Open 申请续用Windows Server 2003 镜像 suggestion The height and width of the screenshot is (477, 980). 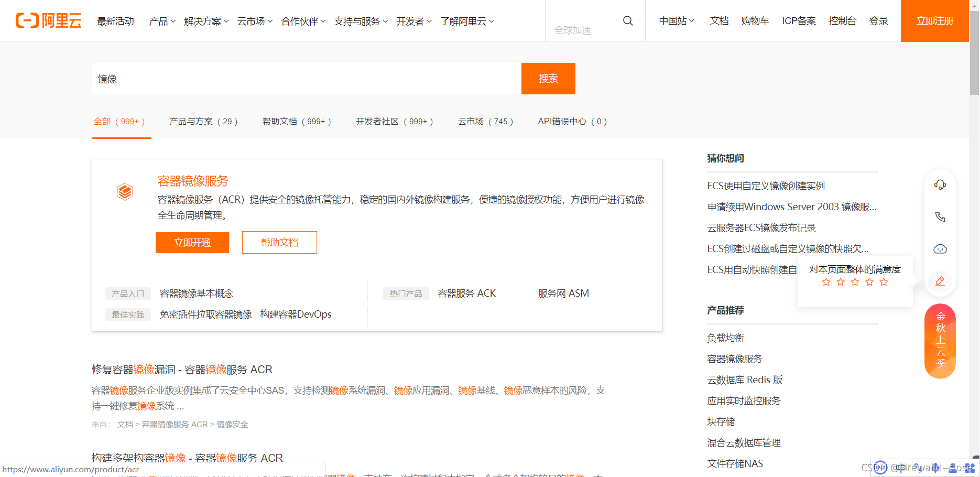click(792, 207)
